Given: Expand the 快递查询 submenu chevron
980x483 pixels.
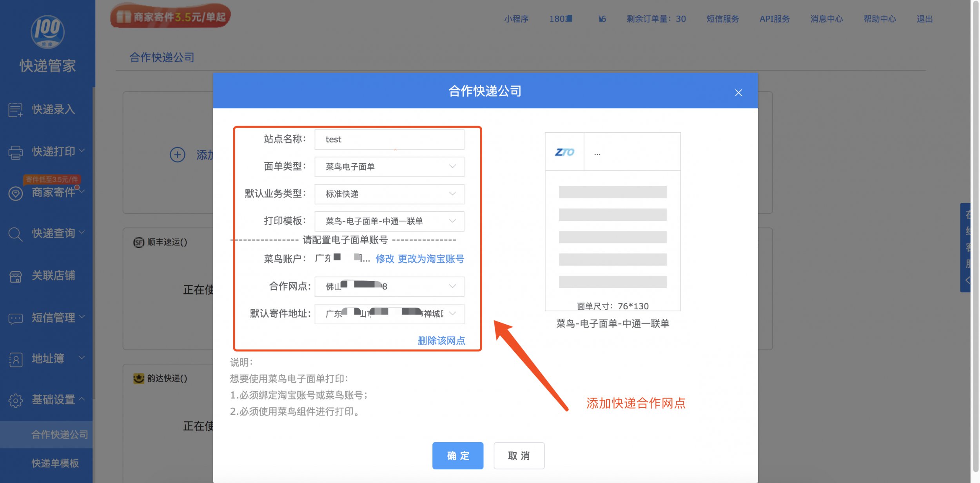Looking at the screenshot, I should [x=82, y=232].
